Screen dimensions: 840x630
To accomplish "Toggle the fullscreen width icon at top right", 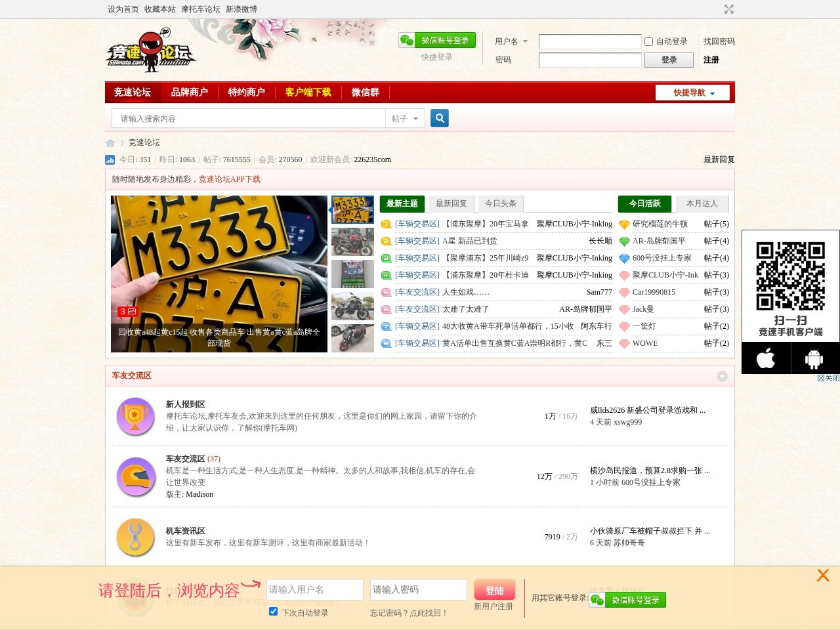I will [x=728, y=9].
